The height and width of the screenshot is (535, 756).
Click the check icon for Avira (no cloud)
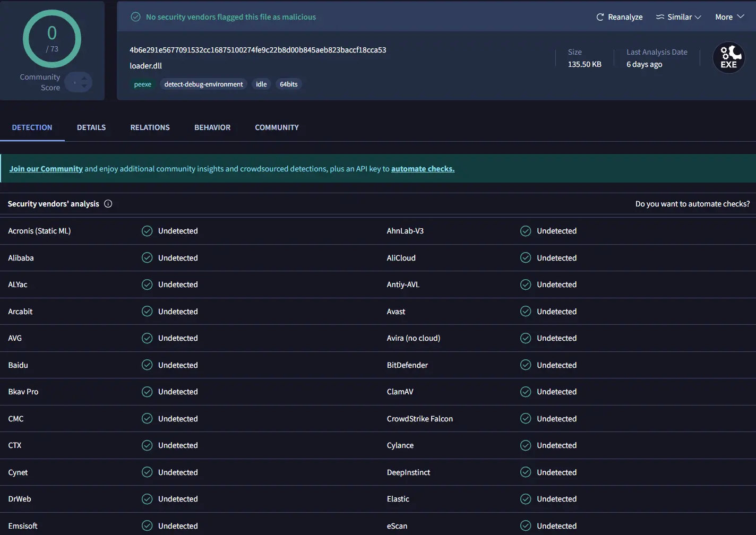tap(526, 338)
